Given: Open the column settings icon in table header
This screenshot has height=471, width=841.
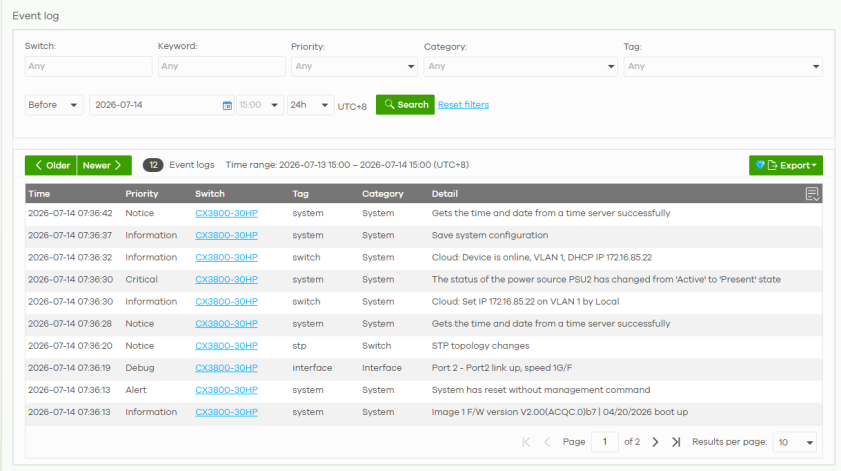Looking at the screenshot, I should click(x=812, y=194).
